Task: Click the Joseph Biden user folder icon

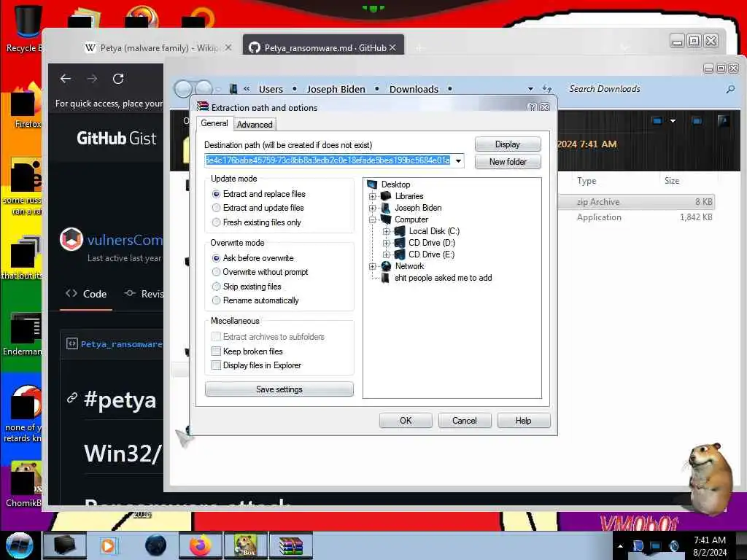Action: pos(386,208)
